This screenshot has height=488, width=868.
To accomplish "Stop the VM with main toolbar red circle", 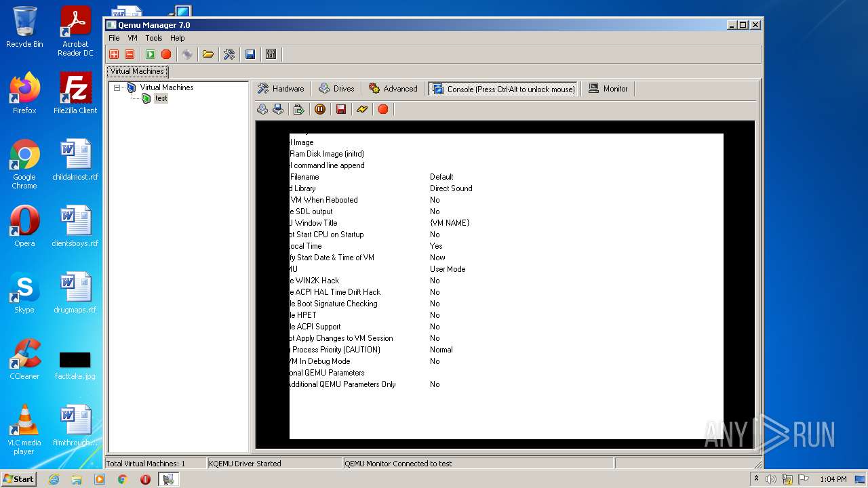I will pyautogui.click(x=166, y=54).
